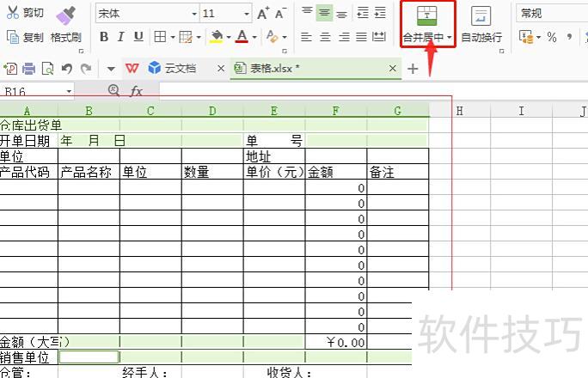Align text left
Viewport: 588px width, 378px height.
click(x=306, y=37)
